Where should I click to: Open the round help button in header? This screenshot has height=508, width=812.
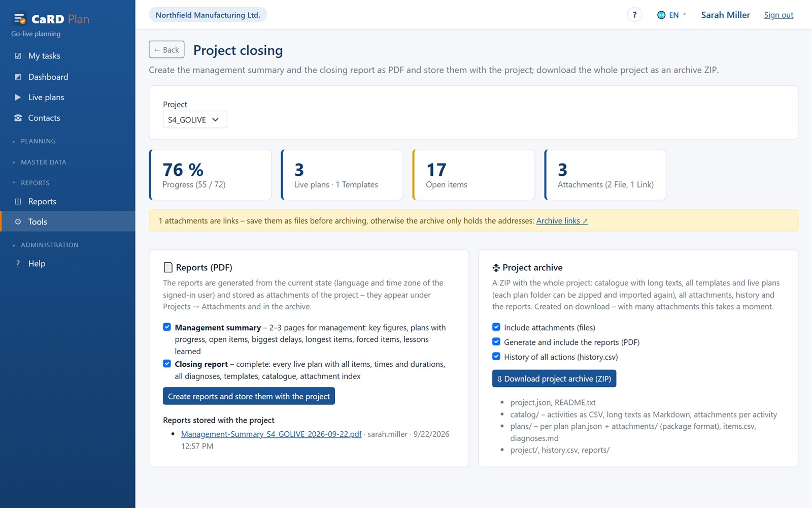(634, 15)
